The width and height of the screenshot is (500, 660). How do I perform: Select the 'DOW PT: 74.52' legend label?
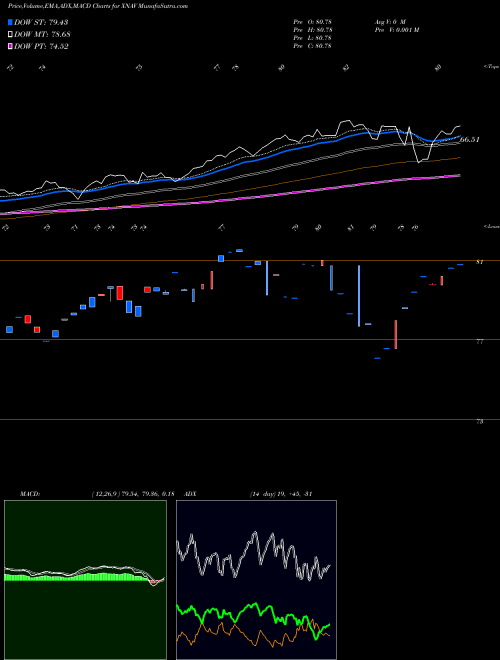(41, 46)
